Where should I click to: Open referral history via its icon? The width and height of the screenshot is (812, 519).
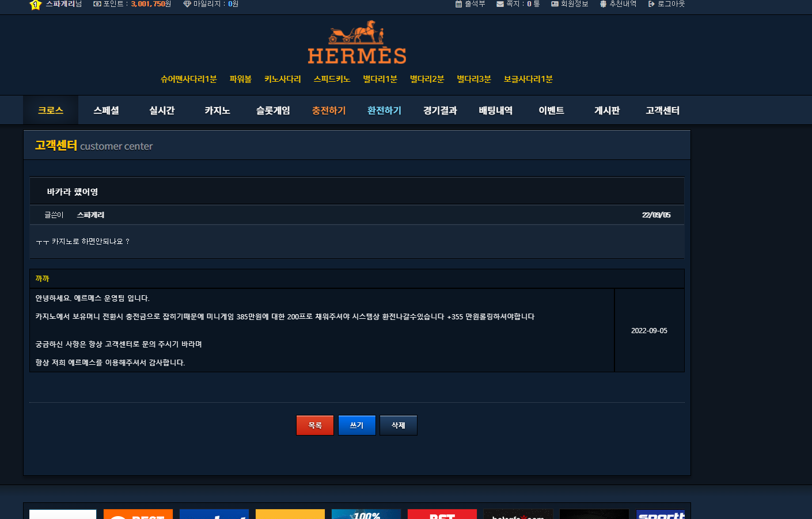point(603,4)
